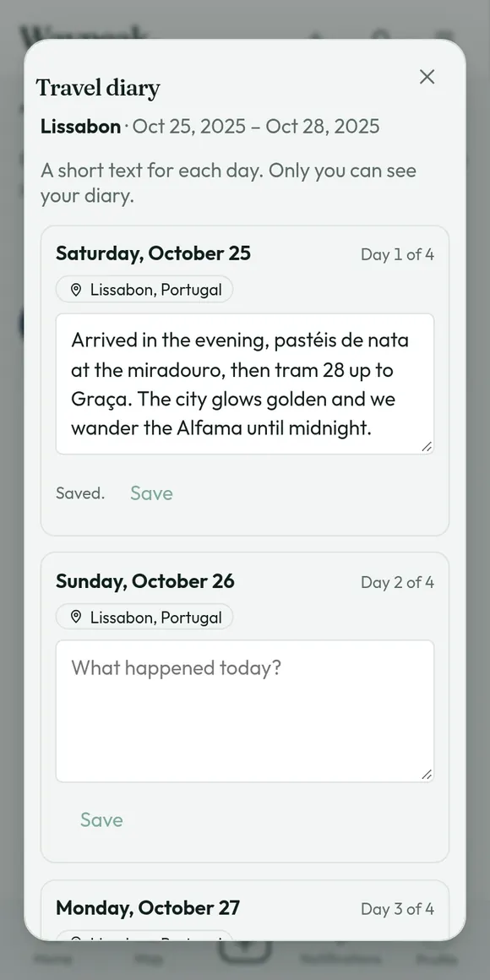Click the 'Day 1 of 4' label
Screen dimensions: 490x980
tap(398, 254)
